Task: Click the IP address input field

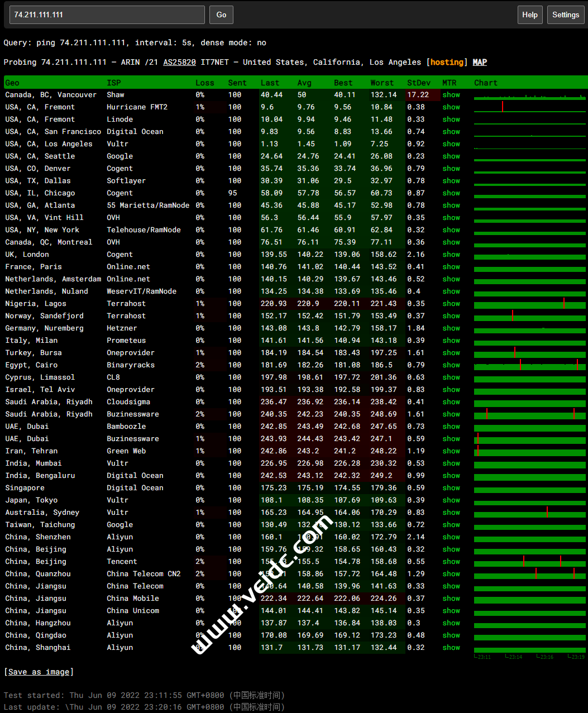Action: tap(107, 15)
